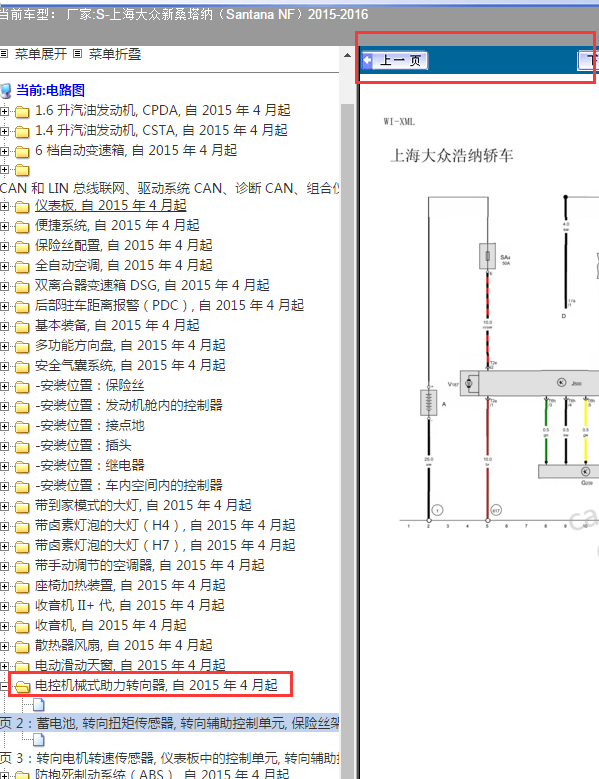Expand the 6 档自动变速箱 folder
This screenshot has height=779, width=599.
click(4, 151)
